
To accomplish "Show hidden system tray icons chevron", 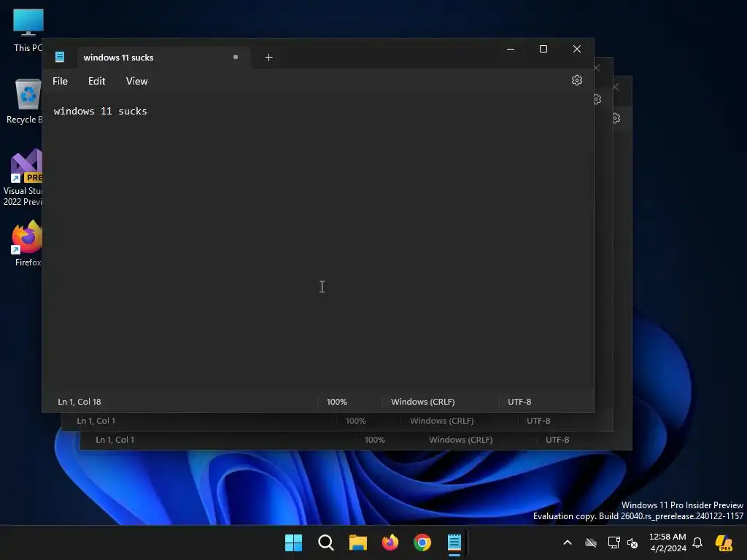I will pos(568,542).
